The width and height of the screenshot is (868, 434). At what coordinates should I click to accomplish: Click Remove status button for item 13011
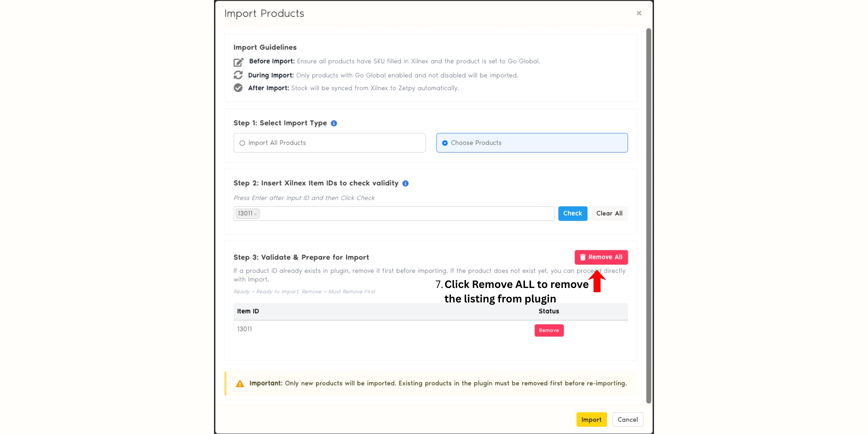549,330
